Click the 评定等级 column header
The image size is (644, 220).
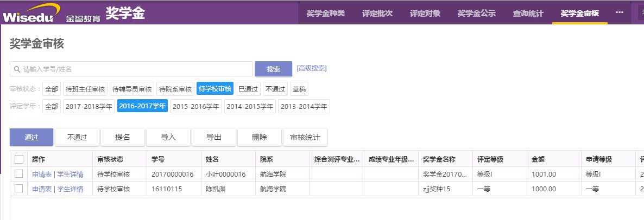(x=500, y=159)
